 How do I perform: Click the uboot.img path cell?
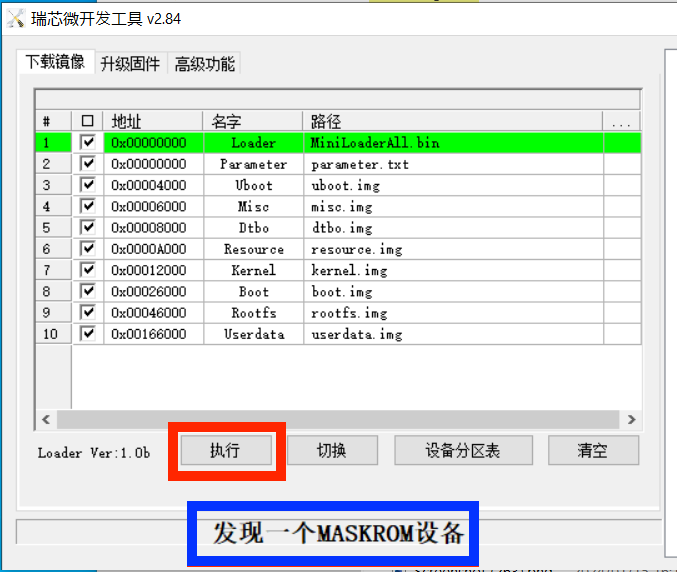453,185
